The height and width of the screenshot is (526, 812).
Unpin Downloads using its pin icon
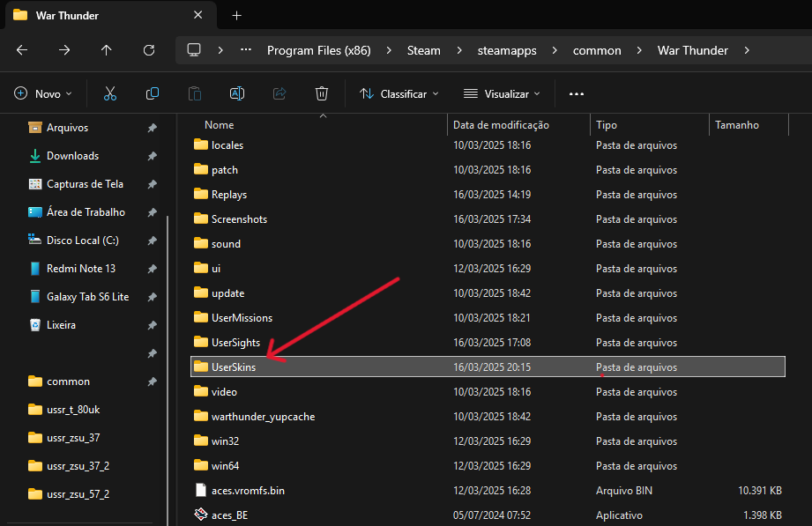pyautogui.click(x=152, y=156)
